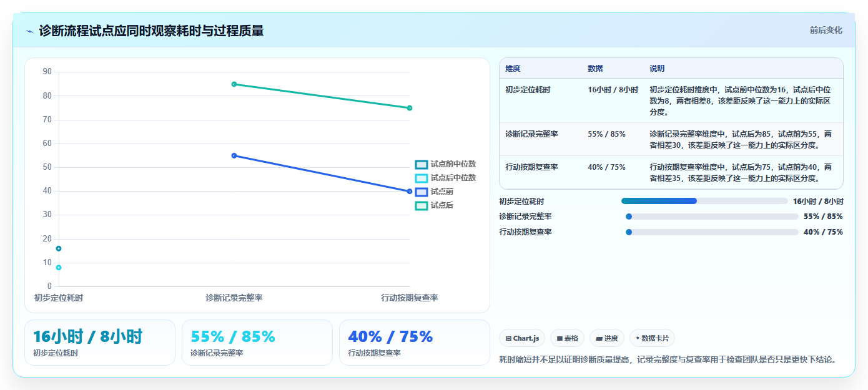The height and width of the screenshot is (390, 868).
Task: Click the description for 行动按期复查率维度
Action: click(x=741, y=173)
